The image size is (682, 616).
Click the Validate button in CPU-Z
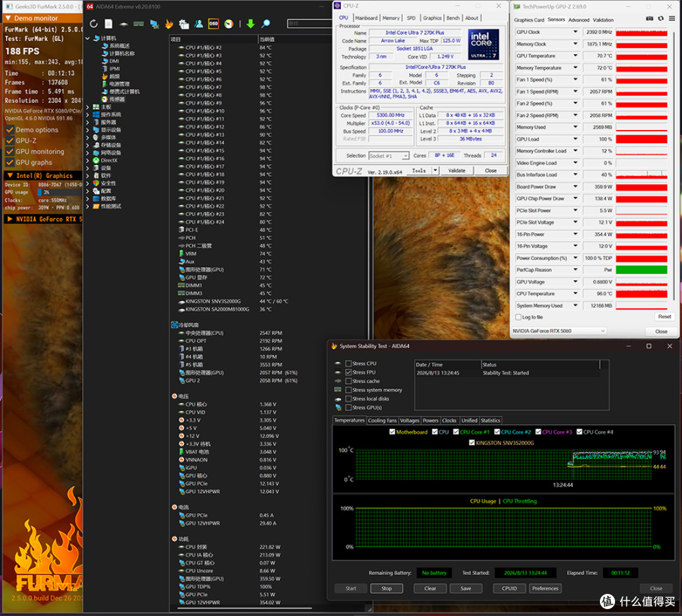tap(457, 170)
